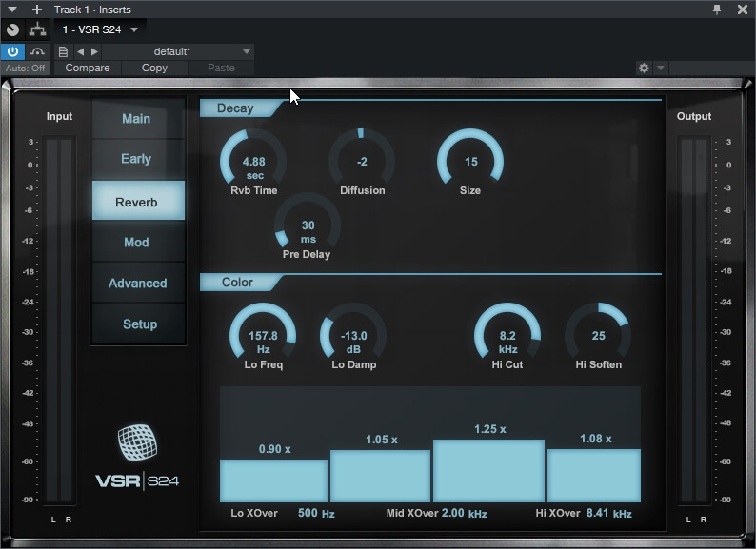The height and width of the screenshot is (549, 756).
Task: Toggle the plugin power bypass button
Action: click(x=12, y=51)
